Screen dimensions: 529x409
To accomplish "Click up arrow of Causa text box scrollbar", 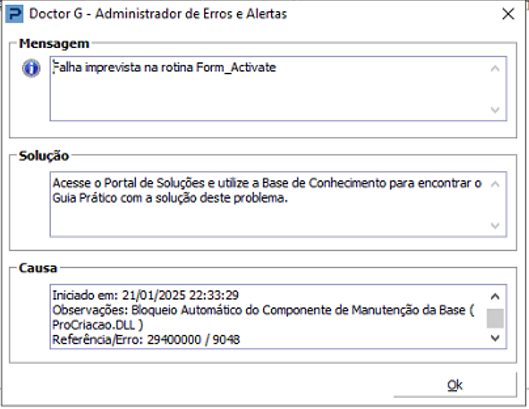I will point(495,297).
